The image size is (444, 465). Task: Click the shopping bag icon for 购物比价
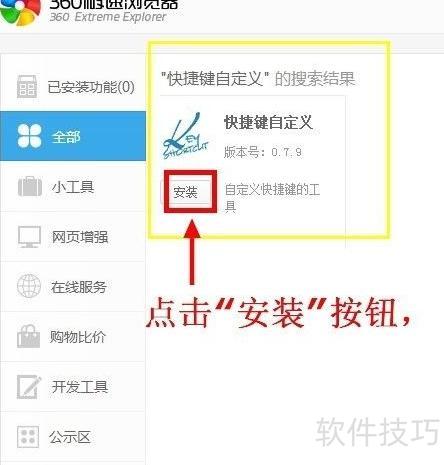pyautogui.click(x=28, y=336)
